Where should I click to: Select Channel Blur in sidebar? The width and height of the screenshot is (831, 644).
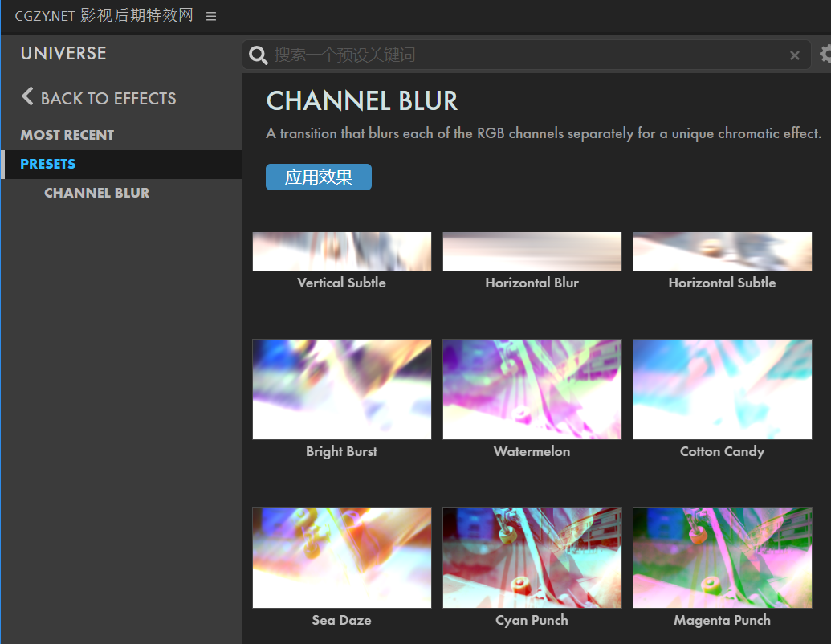96,193
